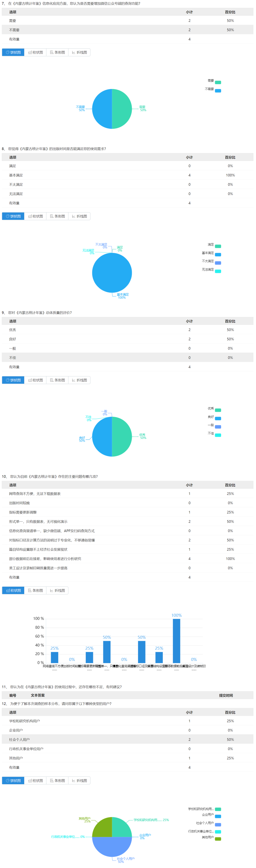Select the 无法满足 row in question 8 table
Image resolution: width=256 pixels, height=868 pixels.
(x=127, y=194)
